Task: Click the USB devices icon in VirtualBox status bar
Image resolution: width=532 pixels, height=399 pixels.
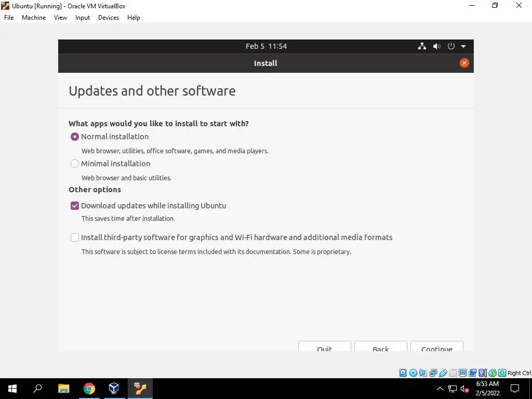Action: click(x=443, y=373)
